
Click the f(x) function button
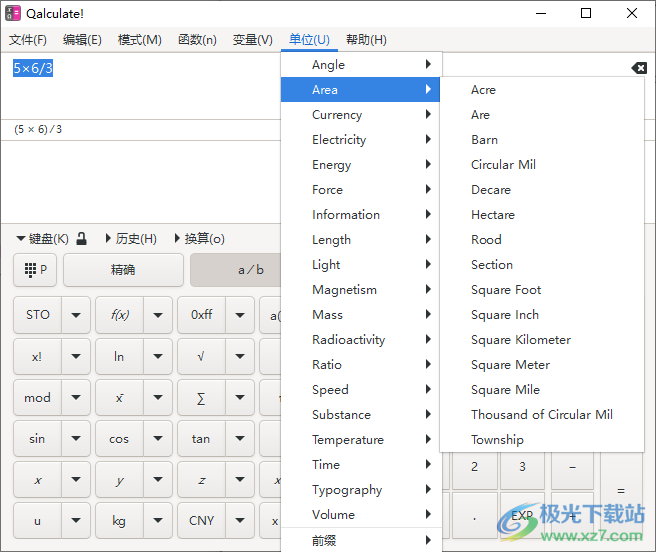(120, 315)
